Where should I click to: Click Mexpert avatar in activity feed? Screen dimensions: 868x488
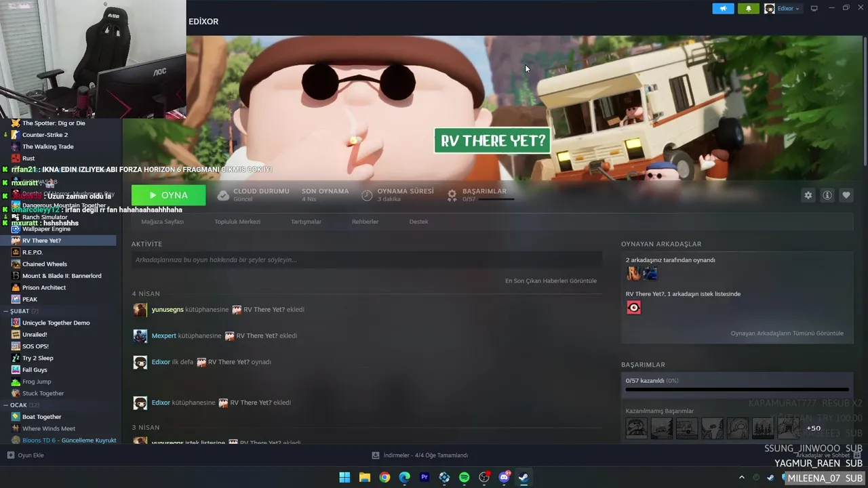[140, 335]
